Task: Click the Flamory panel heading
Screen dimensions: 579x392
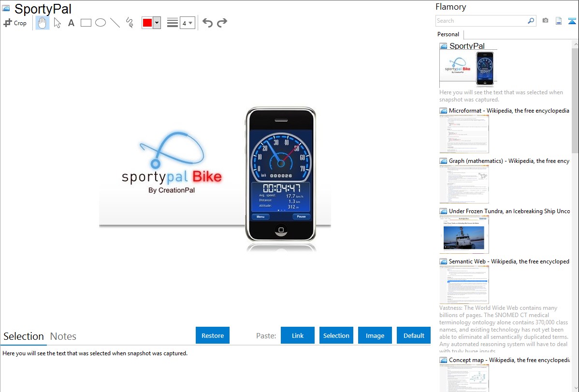Action: point(451,7)
